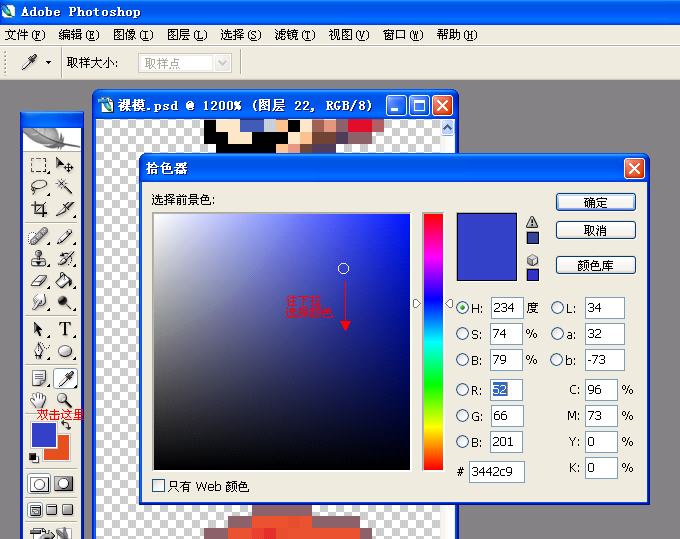
Task: Open the 取样大小 sample size dropdown
Action: [222, 63]
